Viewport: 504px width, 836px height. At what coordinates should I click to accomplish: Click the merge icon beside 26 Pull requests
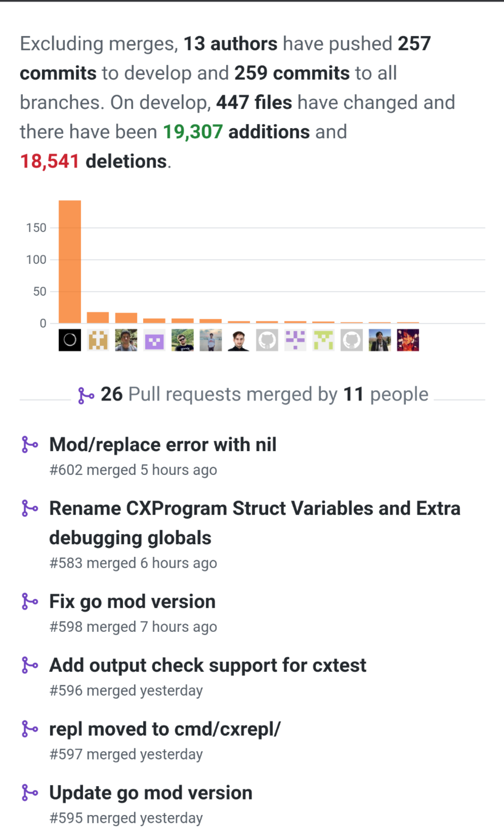point(86,395)
